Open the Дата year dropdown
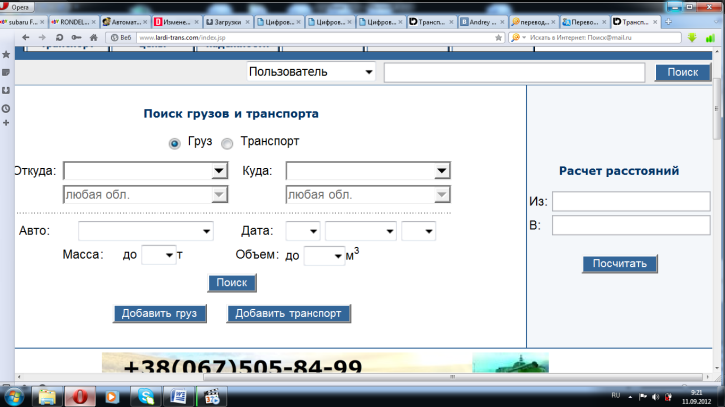This screenshot has width=725, height=407. pyautogui.click(x=418, y=231)
